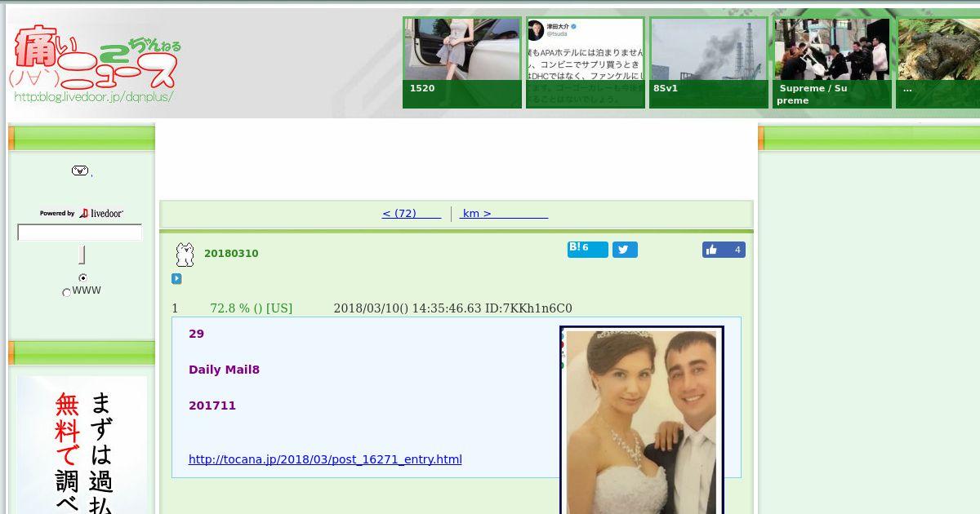The height and width of the screenshot is (514, 980).
Task: Open thumbnail labeled 1520
Action: tap(462, 63)
